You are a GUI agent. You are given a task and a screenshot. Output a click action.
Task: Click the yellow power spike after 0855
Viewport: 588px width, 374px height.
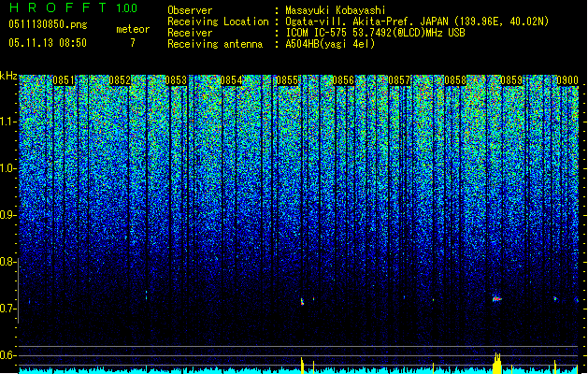pyautogui.click(x=302, y=365)
